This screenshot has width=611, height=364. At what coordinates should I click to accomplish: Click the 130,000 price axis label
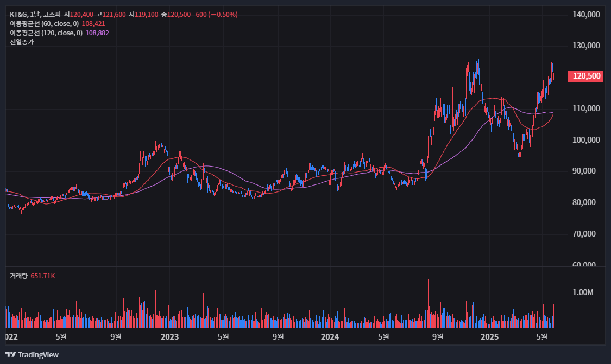586,46
